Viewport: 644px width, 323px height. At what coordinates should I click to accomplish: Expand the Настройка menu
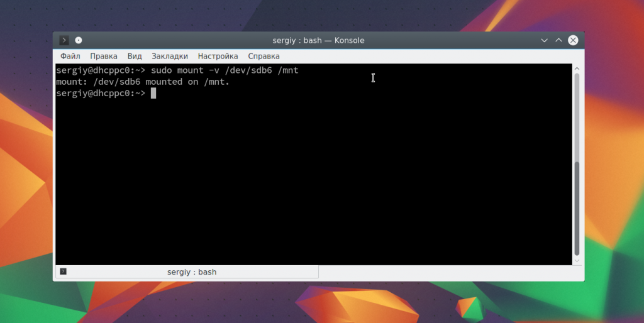coord(218,56)
